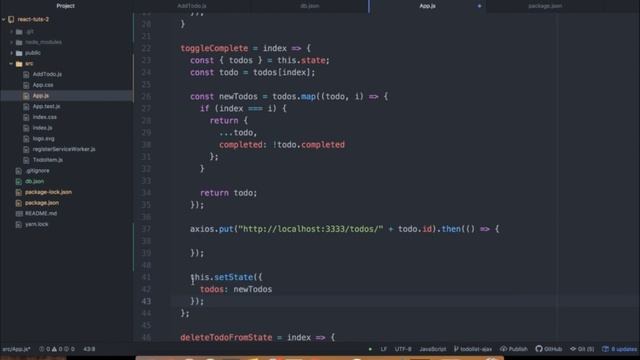
Task: Click the package-lock.json file icon
Action: [x=18, y=192]
